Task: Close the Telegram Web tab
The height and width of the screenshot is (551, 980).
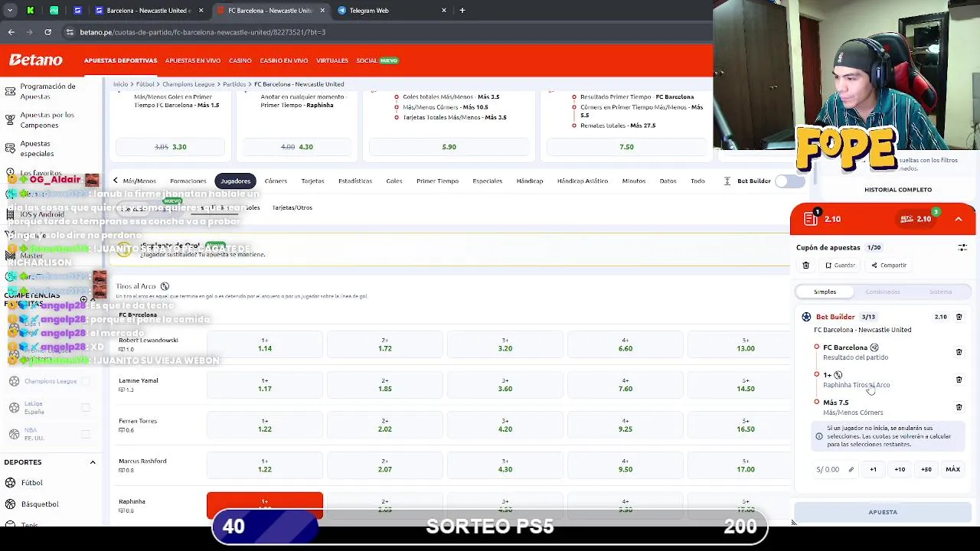Action: [444, 11]
